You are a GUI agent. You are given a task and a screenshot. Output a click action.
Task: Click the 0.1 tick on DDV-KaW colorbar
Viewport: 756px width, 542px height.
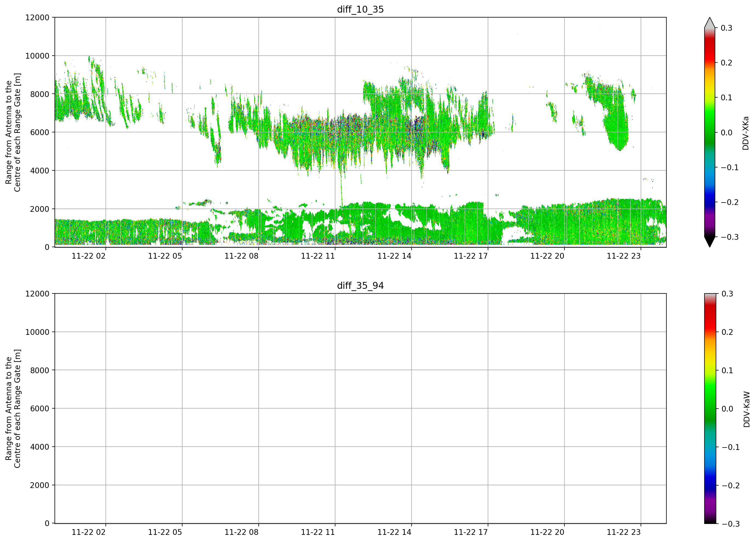pyautogui.click(x=727, y=371)
